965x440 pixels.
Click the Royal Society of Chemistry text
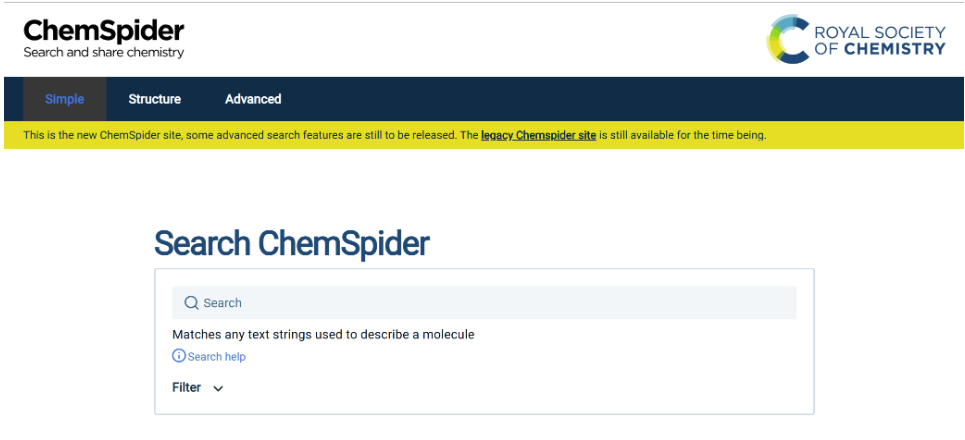(879, 41)
